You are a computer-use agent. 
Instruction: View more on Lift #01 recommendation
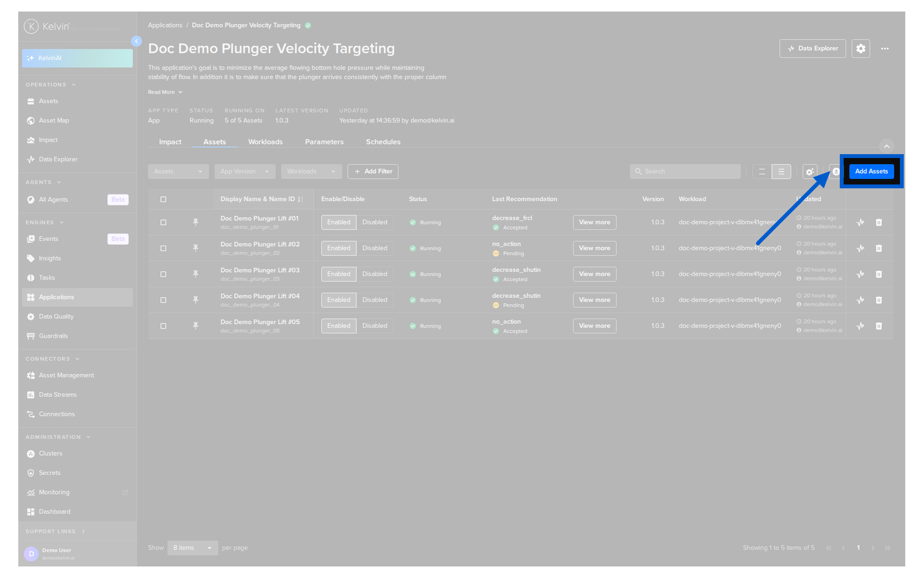(594, 223)
